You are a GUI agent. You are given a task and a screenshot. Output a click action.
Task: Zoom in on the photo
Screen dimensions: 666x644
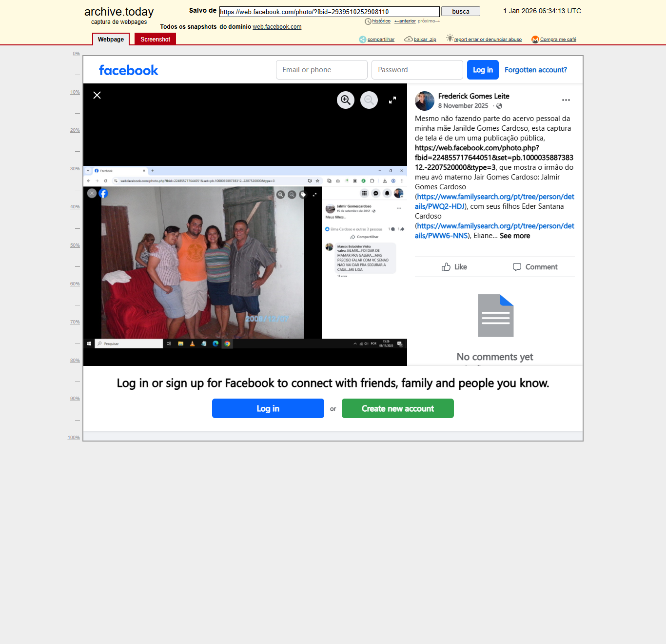click(x=346, y=100)
